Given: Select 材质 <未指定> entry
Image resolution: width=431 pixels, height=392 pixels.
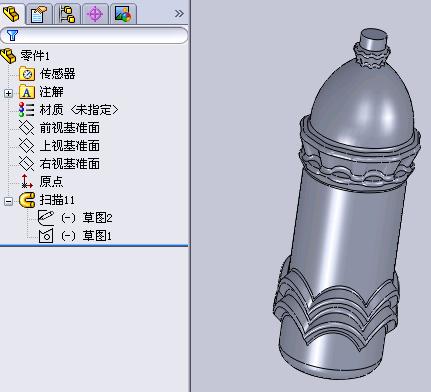Looking at the screenshot, I should (79, 110).
